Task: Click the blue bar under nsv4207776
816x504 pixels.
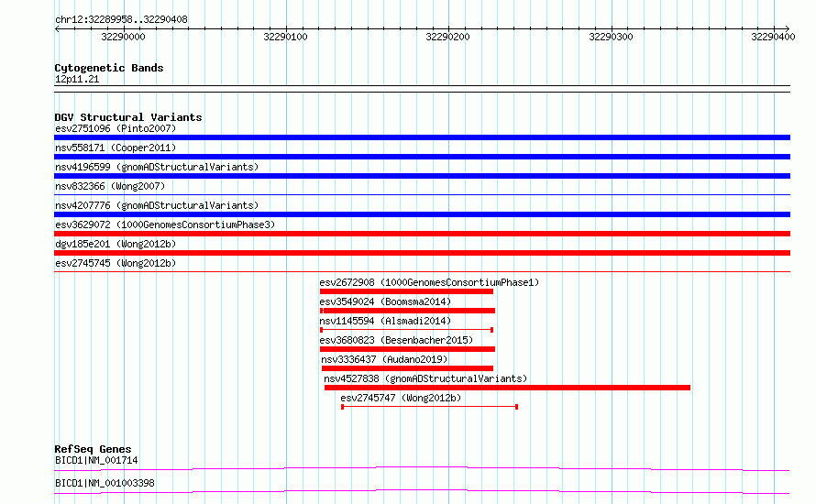Action: click(422, 214)
